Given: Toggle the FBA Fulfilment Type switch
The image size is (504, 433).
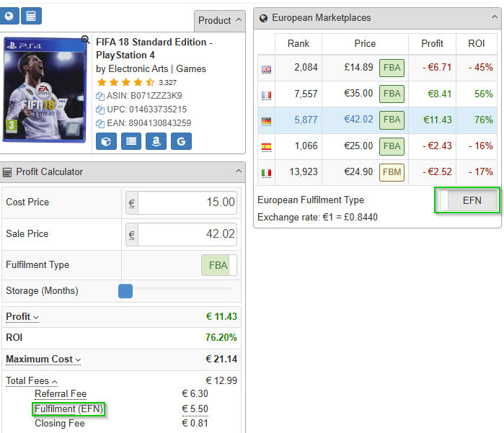Looking at the screenshot, I should (219, 265).
